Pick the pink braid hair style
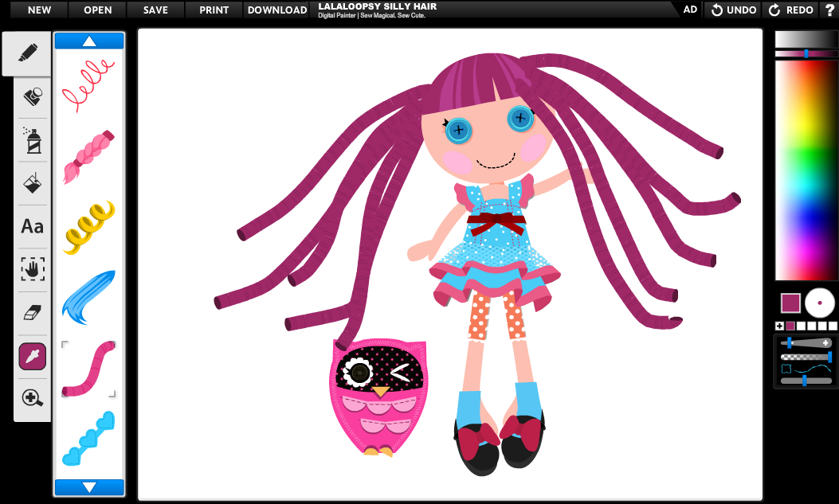Viewport: 839px width, 504px height. click(88, 157)
